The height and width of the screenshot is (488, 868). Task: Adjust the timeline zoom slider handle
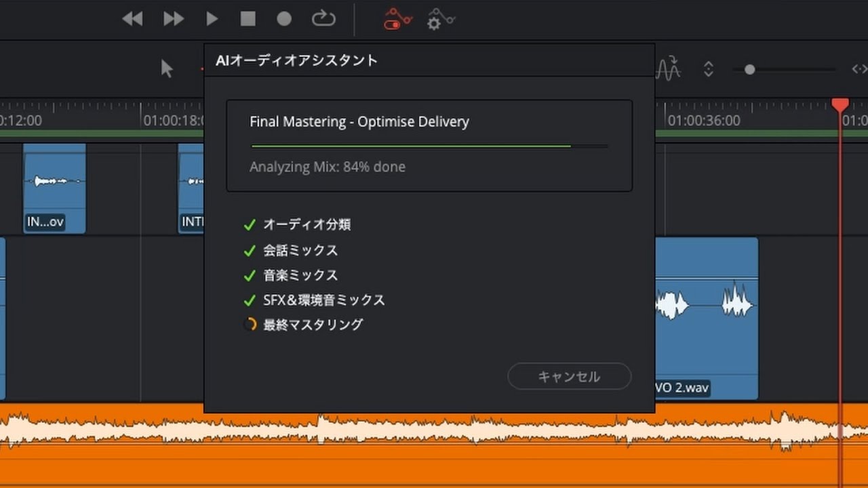749,69
